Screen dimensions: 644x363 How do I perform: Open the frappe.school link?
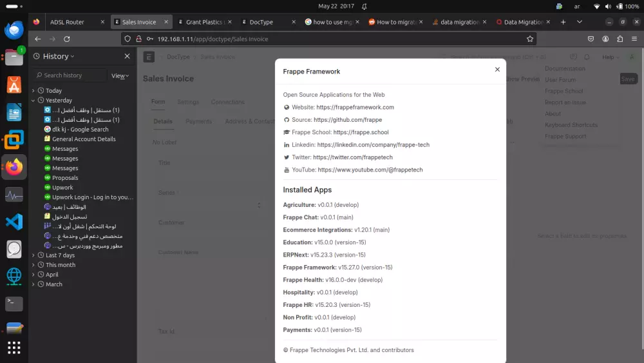click(361, 132)
